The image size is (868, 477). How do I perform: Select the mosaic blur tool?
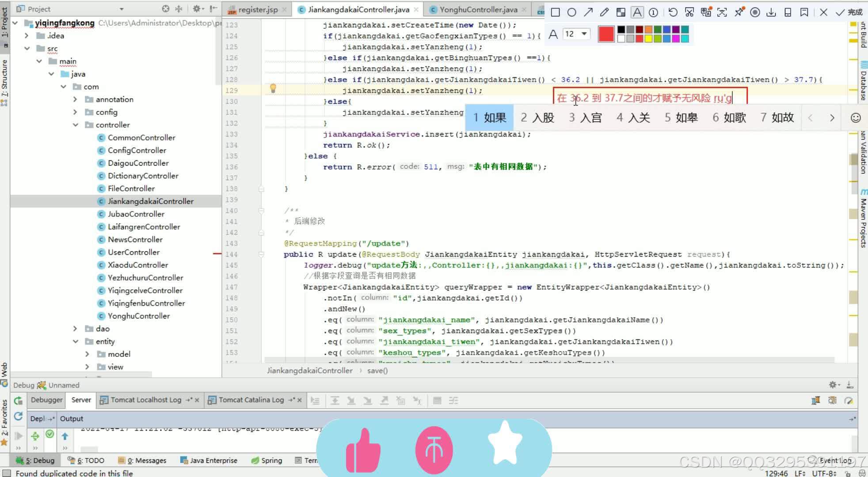(621, 12)
